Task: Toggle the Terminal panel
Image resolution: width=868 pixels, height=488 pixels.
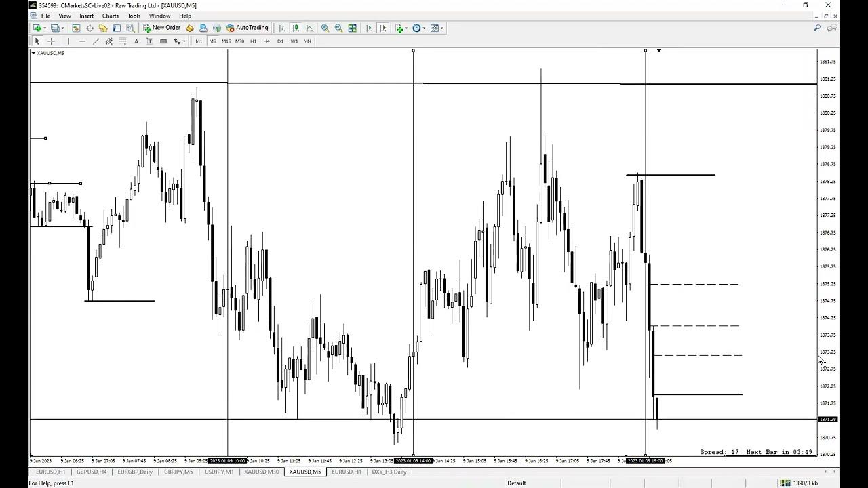Action: pos(117,28)
